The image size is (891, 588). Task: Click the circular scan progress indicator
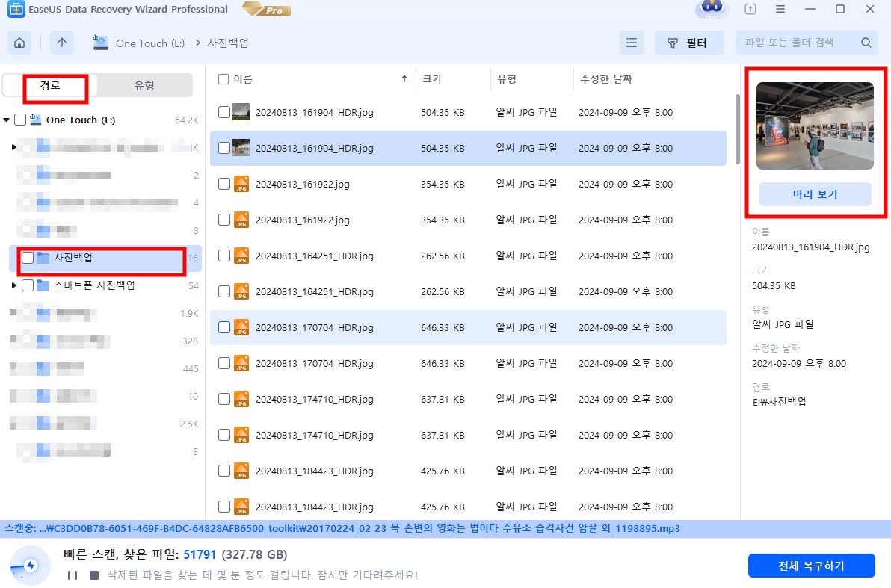pyautogui.click(x=30, y=566)
